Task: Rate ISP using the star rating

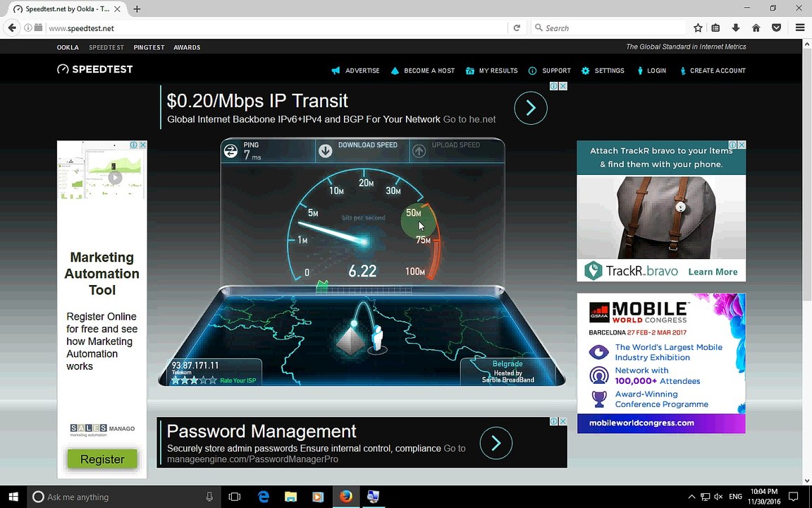Action: click(194, 380)
